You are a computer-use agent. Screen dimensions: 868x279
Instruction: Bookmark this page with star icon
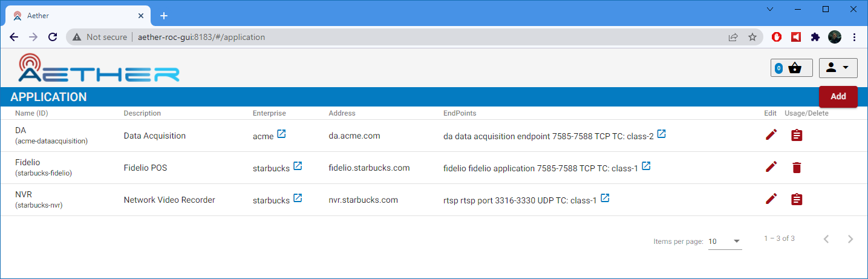click(752, 37)
